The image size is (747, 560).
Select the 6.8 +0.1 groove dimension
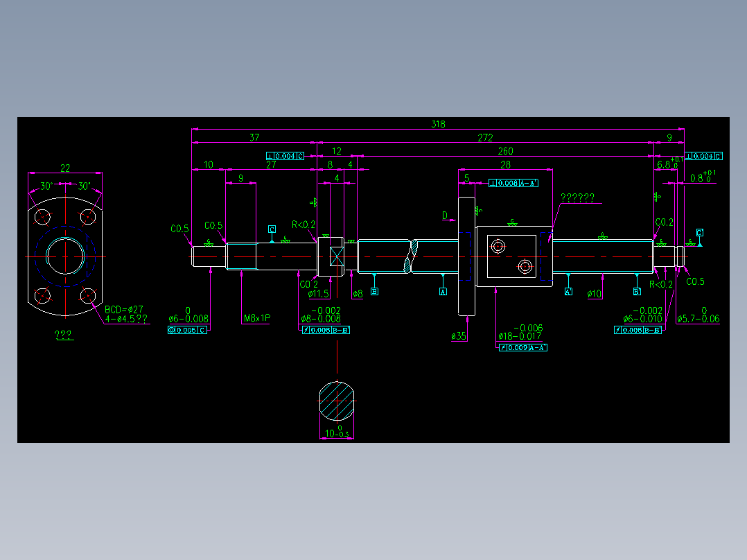pos(669,163)
